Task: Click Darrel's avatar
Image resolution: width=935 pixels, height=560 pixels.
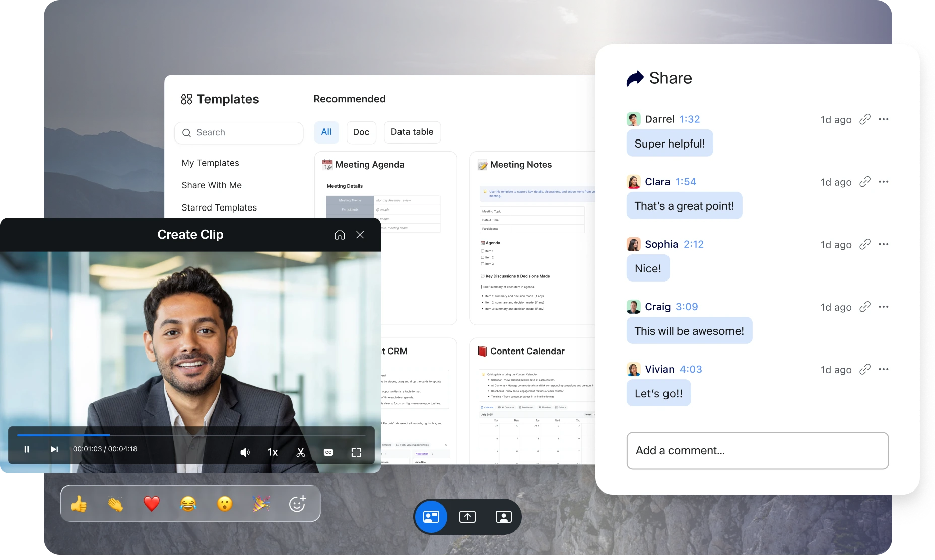Action: [634, 119]
